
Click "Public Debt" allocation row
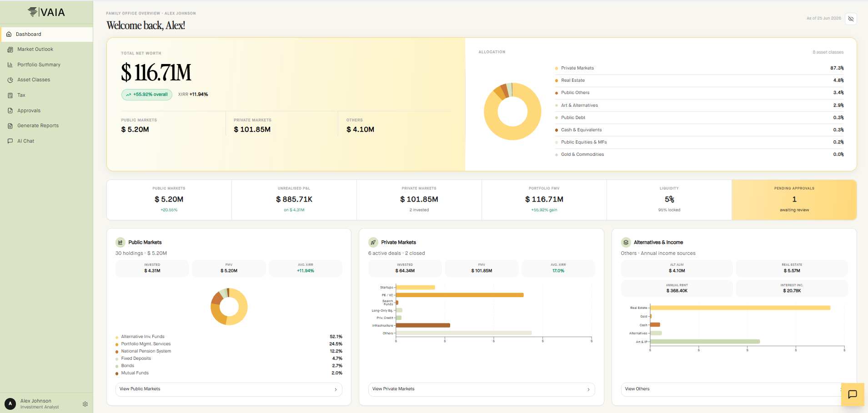699,118
